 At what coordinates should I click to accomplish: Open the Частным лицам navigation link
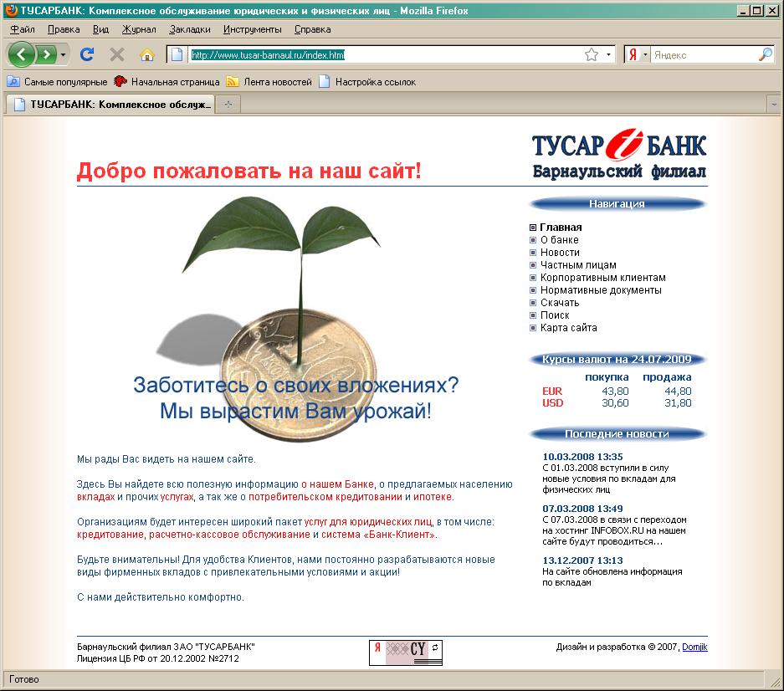tap(578, 265)
